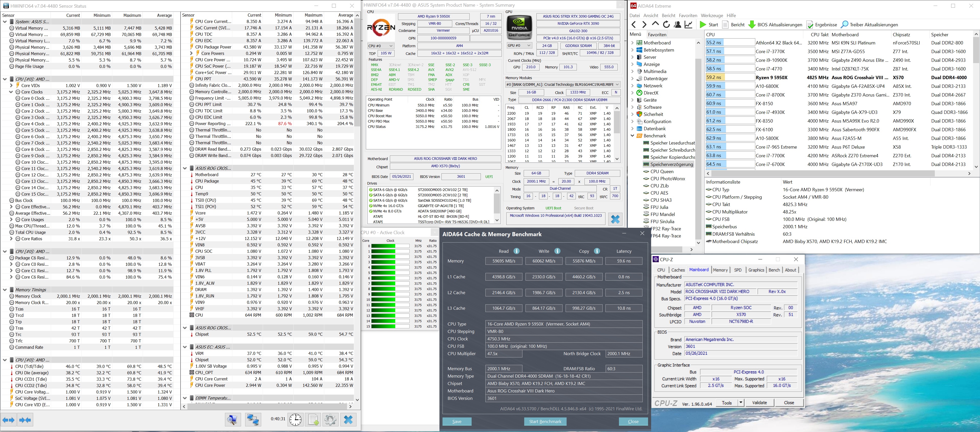Click the AIDA64 refresh toolbar icon
This screenshot has width=980, height=432.
[x=666, y=25]
